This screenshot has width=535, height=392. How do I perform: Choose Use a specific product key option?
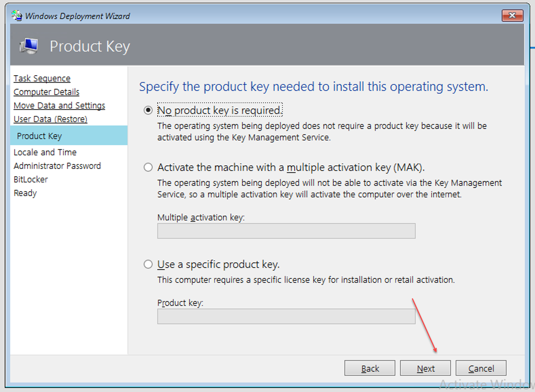148,264
